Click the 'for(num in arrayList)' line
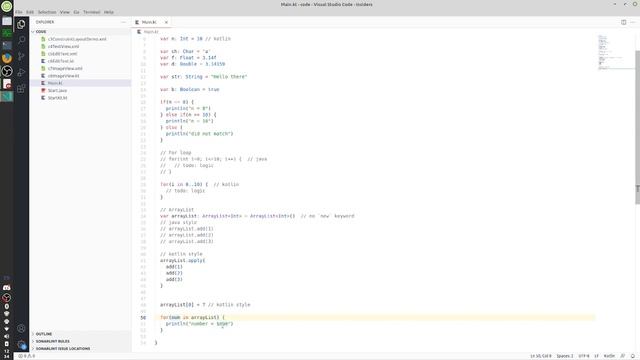Image resolution: width=640 pixels, height=360 pixels. (x=192, y=317)
